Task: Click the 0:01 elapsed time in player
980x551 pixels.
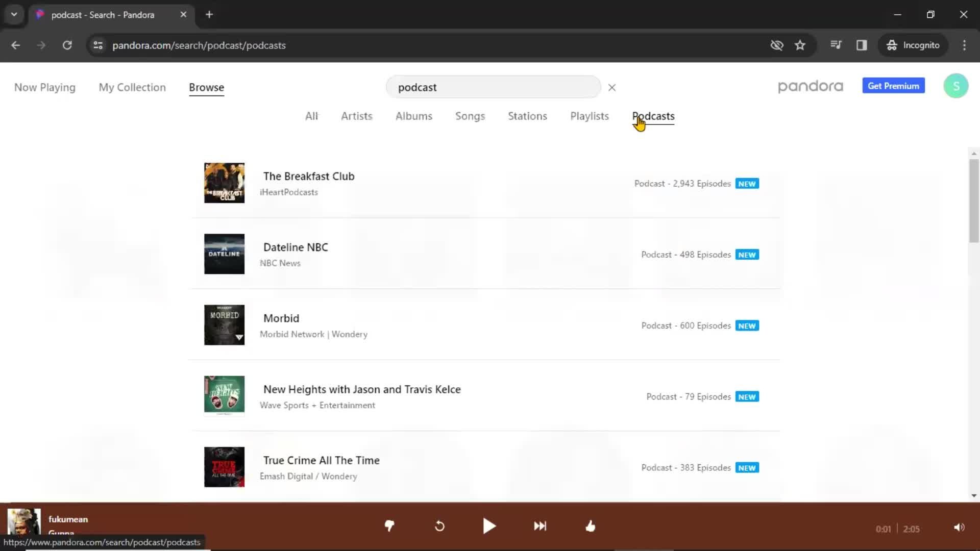Action: coord(884,529)
